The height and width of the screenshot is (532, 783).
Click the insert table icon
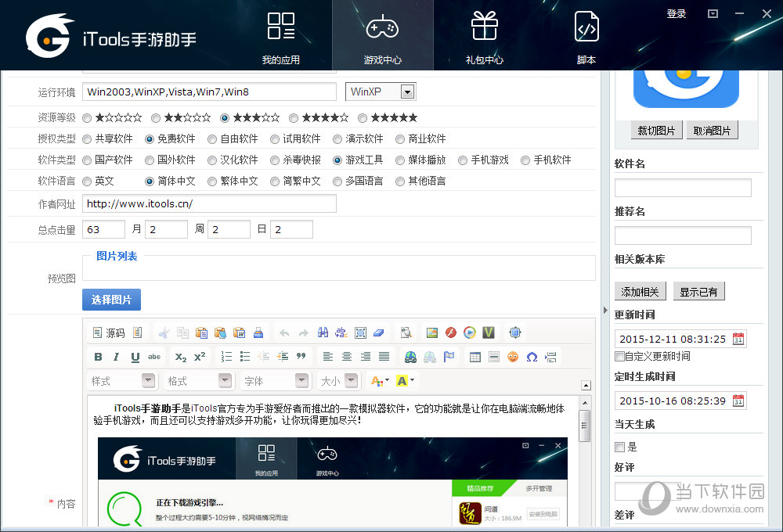tap(475, 357)
